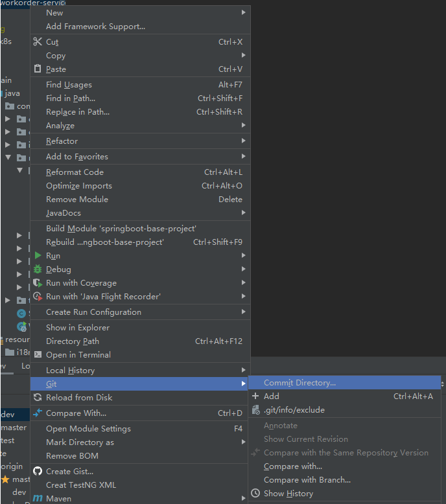The height and width of the screenshot is (504, 446).
Task: Click the Maven m icon
Action: coord(38,499)
